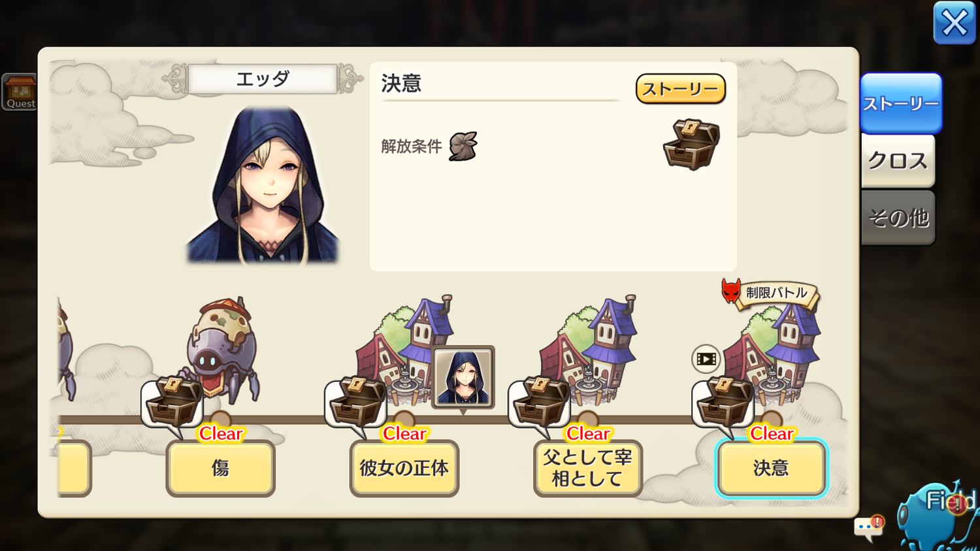Tap the 解放条件 leaf item icon
The width and height of the screenshot is (980, 551).
pyautogui.click(x=463, y=146)
